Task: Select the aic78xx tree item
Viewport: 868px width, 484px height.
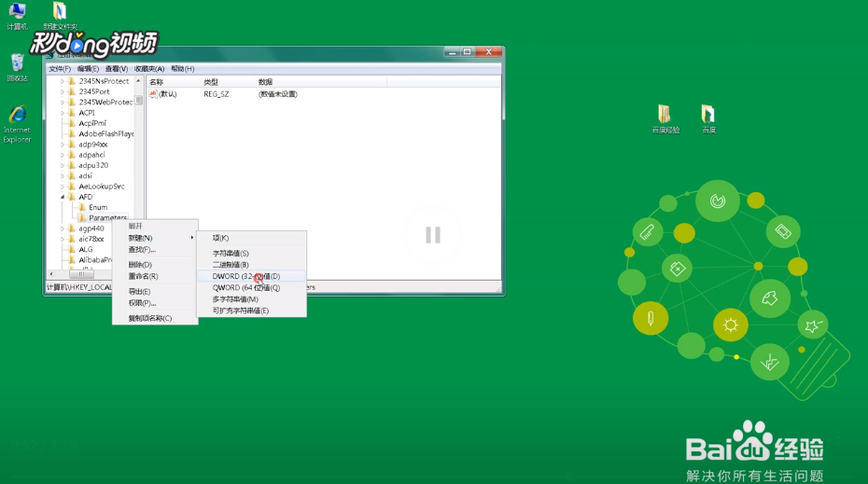Action: click(91, 239)
